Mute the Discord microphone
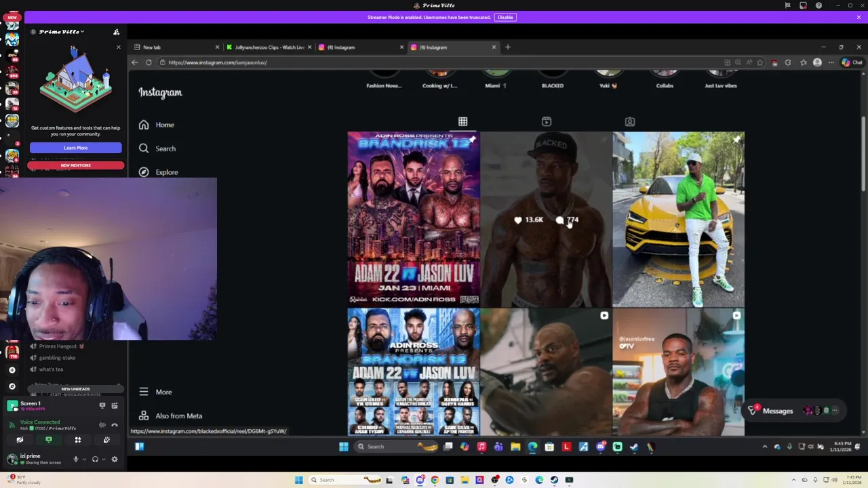This screenshot has height=488, width=868. 75,460
